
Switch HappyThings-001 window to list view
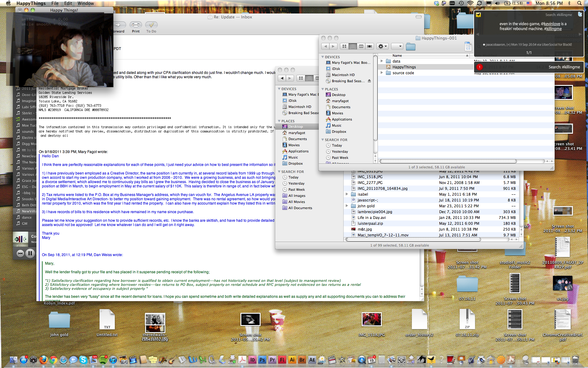pos(353,46)
